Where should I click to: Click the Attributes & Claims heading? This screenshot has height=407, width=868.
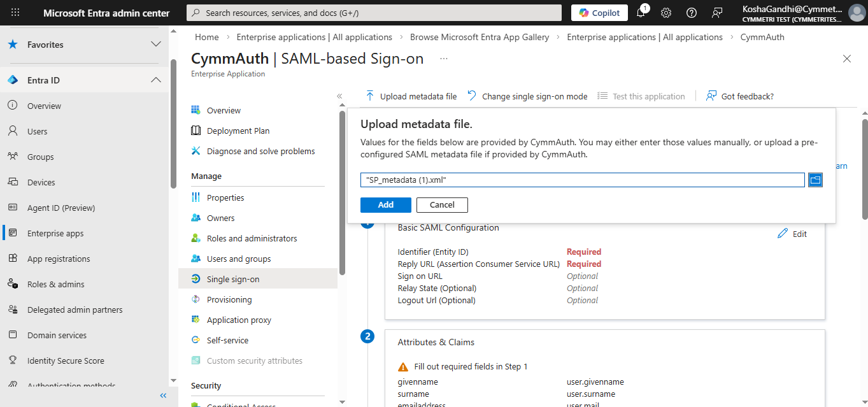436,342
